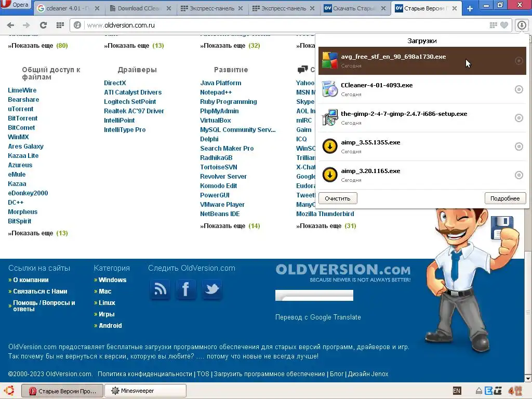Go forward to the next page
Image resolution: width=532 pixels, height=399 pixels.
click(x=26, y=25)
